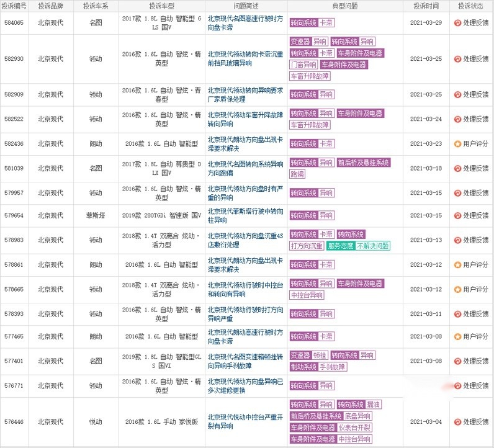Viewport: 494px width, 448px height.
Task: Click the 处理反馈 status icon for complaint 577401
Action: (457, 361)
